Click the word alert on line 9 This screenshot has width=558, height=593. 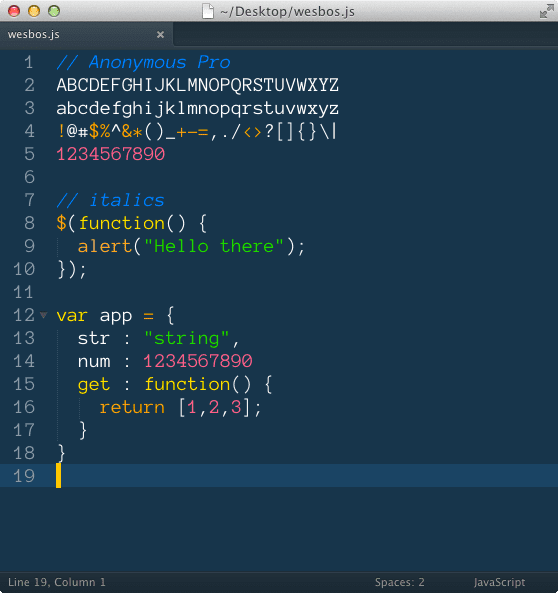(104, 246)
